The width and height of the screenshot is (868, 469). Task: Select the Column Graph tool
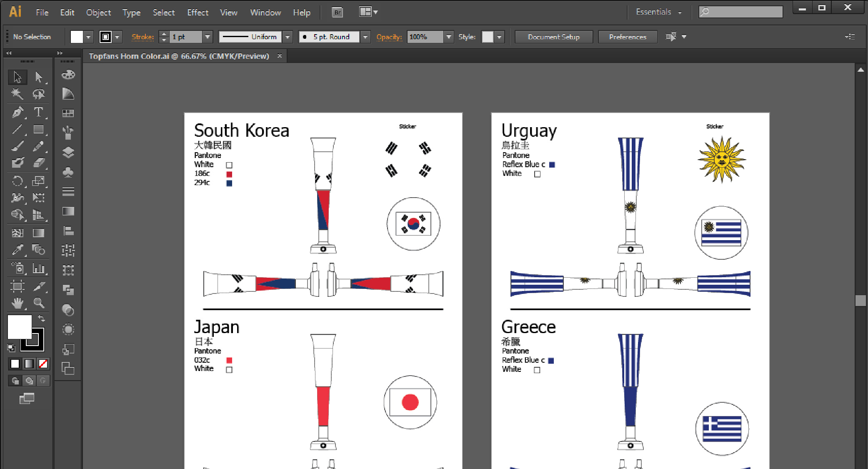39,268
